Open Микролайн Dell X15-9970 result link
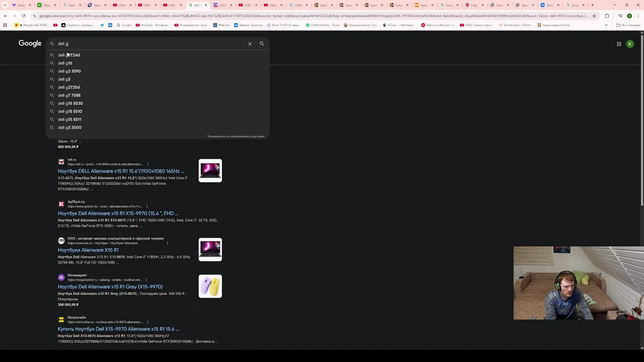 coord(118,329)
